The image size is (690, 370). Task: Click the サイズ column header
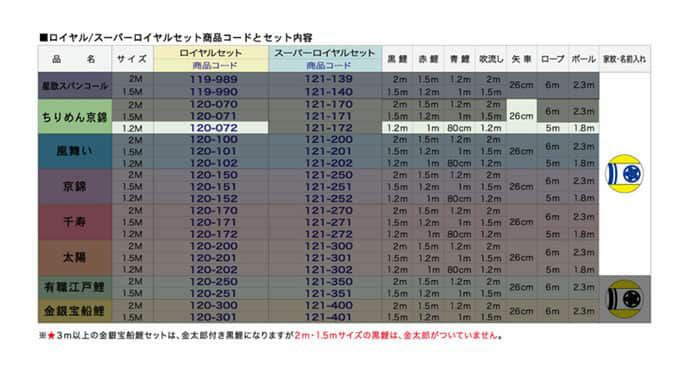click(x=132, y=59)
